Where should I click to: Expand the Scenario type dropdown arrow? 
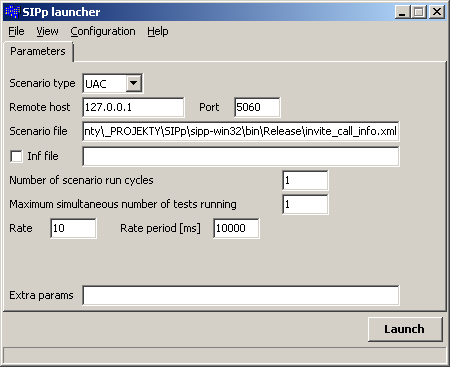[x=134, y=83]
